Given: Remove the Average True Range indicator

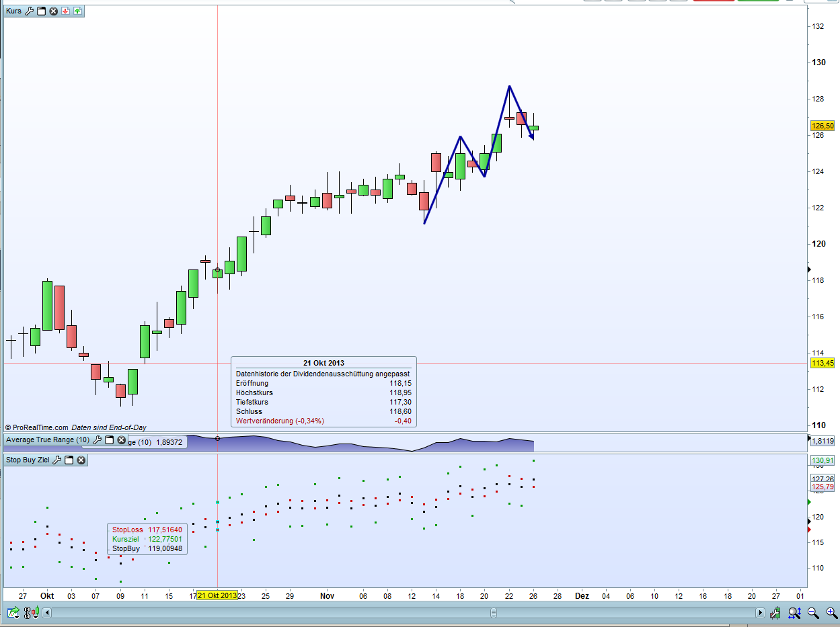Looking at the screenshot, I should [x=122, y=440].
